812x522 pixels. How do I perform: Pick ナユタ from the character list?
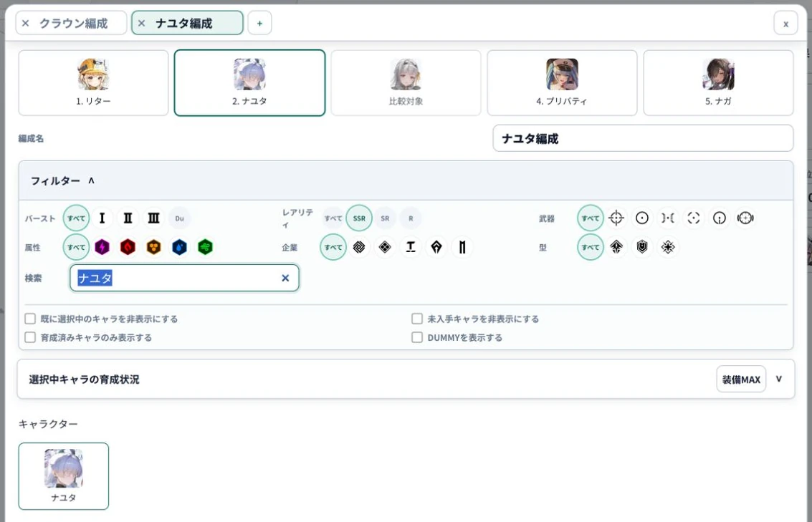tap(64, 476)
